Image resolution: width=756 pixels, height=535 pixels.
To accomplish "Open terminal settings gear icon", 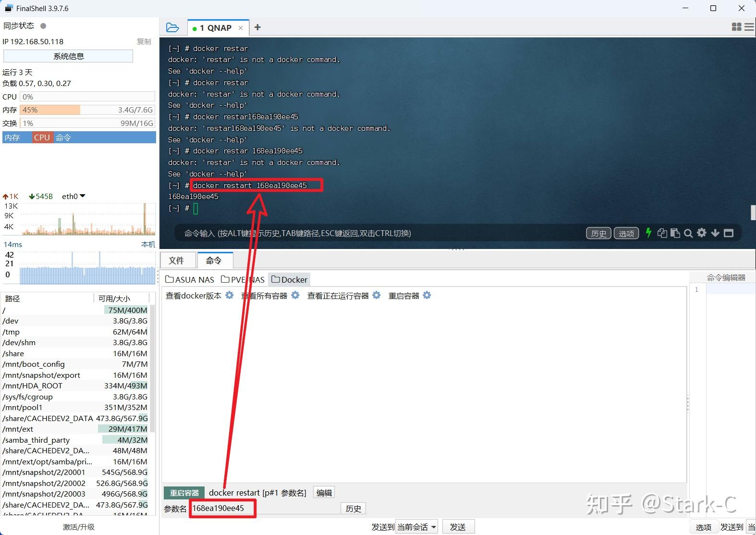I will pos(702,233).
